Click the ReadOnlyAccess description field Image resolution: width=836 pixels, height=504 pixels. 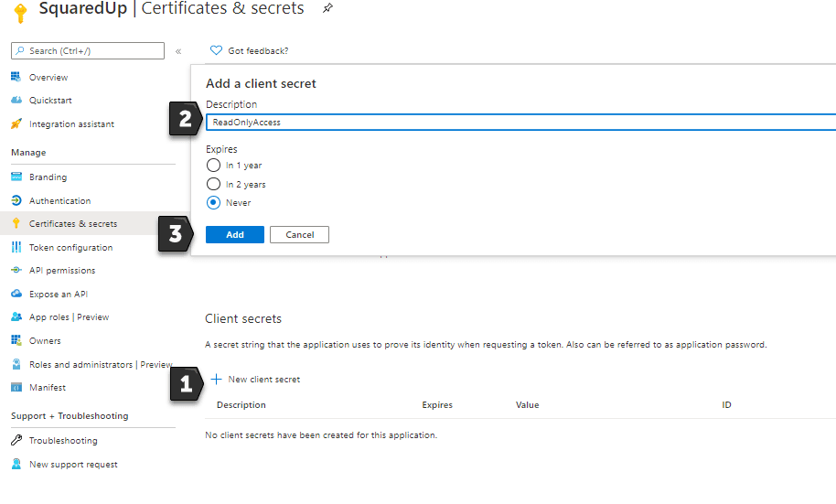pos(521,123)
